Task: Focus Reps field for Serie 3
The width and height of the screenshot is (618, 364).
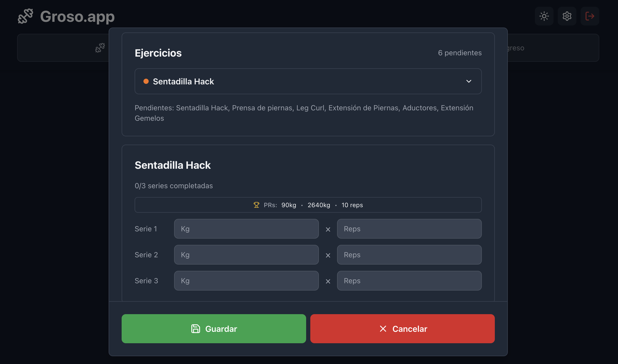Action: (409, 281)
